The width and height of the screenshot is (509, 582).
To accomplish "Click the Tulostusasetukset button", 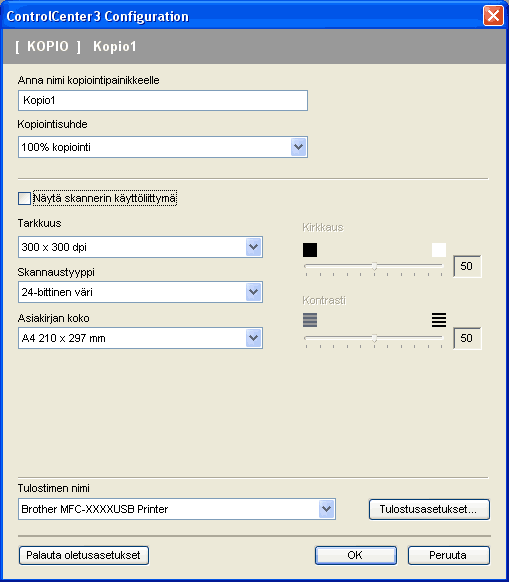I will pos(429,509).
